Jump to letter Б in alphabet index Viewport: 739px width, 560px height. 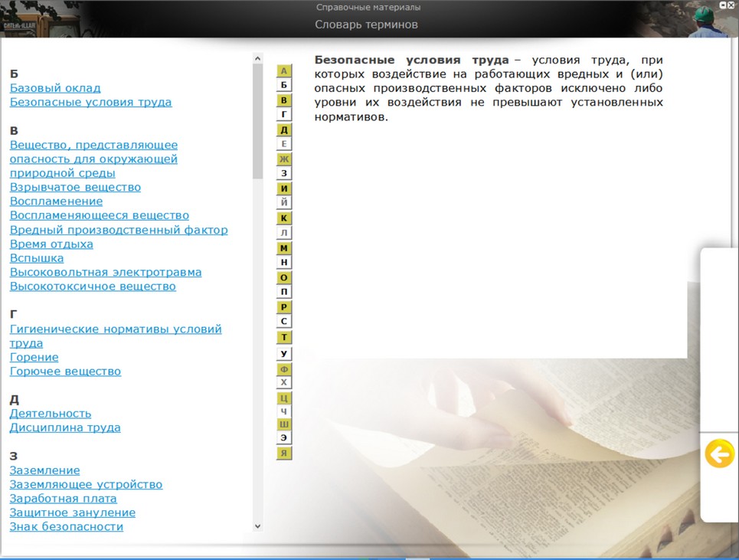point(284,85)
